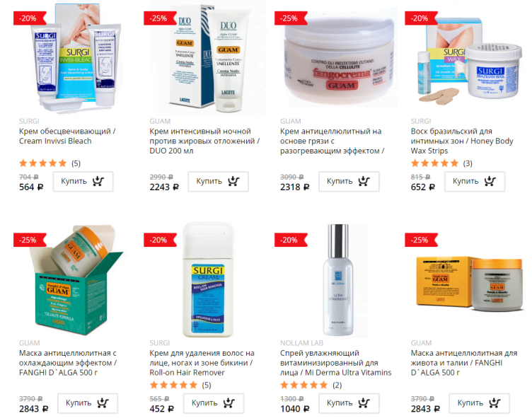Open the Крем обесцвечивающий product title link
This screenshot has width=532, height=418.
coord(67,136)
